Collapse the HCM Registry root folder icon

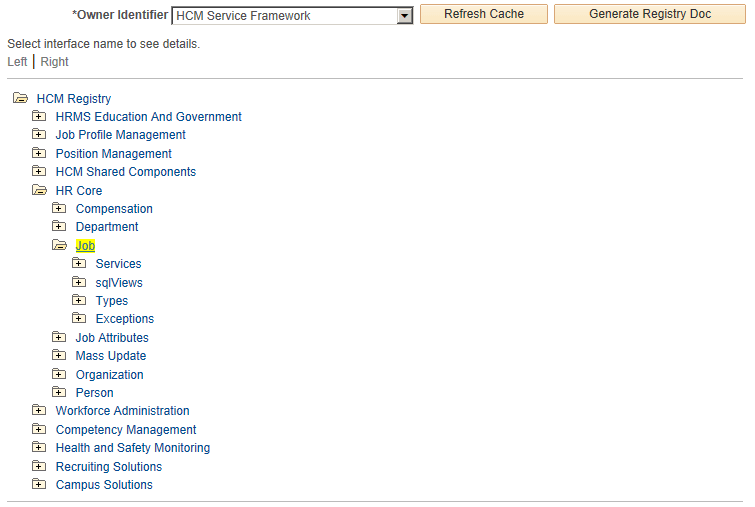coord(20,98)
